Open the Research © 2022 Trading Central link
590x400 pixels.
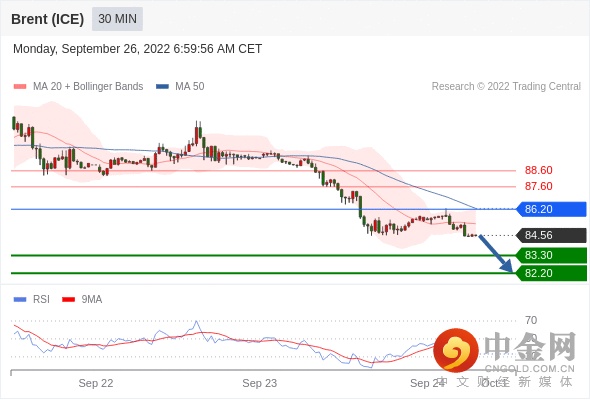[x=506, y=87]
